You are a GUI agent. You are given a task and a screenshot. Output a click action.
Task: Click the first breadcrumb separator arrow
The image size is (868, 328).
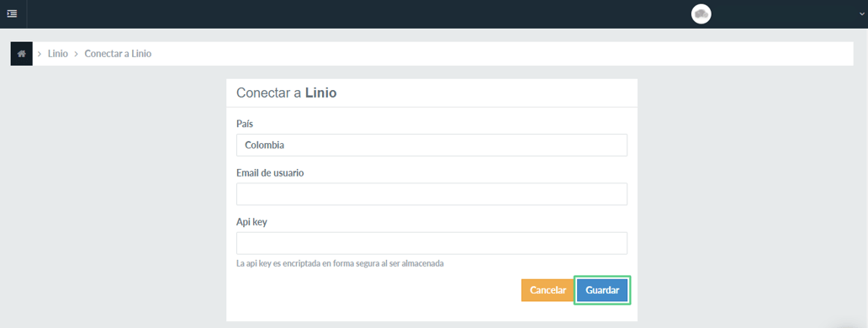40,54
